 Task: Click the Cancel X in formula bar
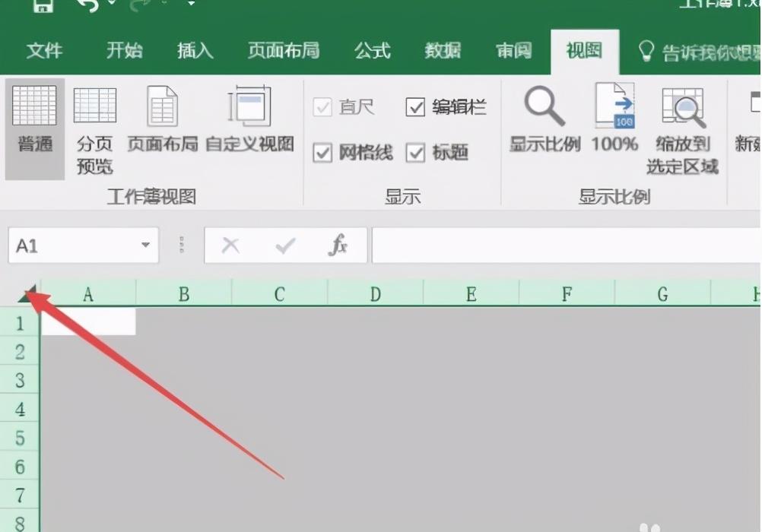click(230, 245)
